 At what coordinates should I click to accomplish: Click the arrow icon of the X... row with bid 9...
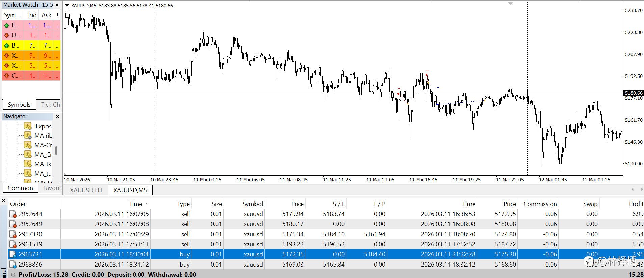(6, 56)
